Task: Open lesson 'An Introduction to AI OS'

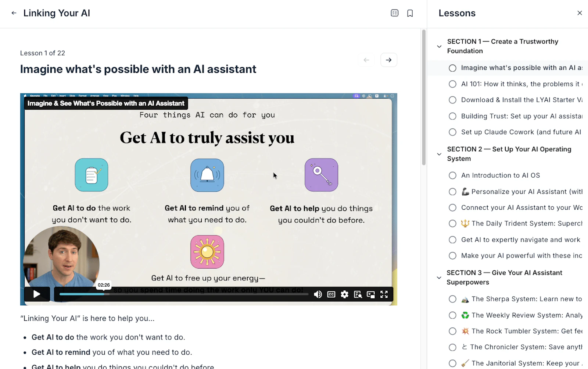Action: click(x=501, y=175)
